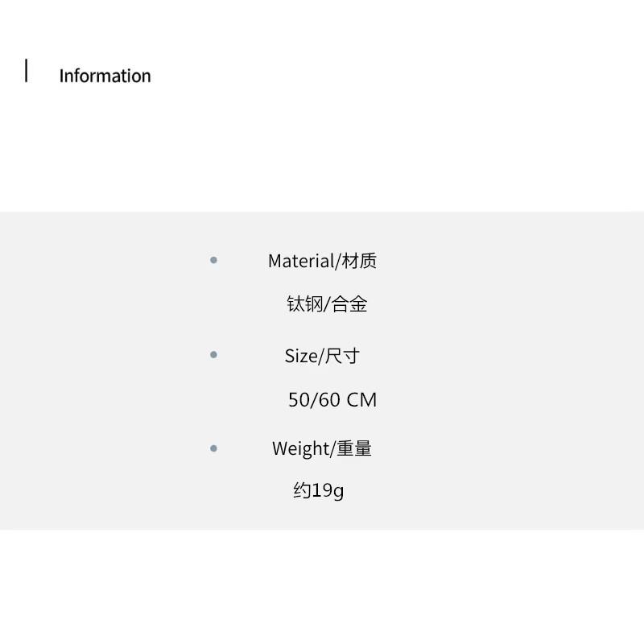Click the slash in Weight/重量
This screenshot has height=644, width=644.
tap(332, 449)
